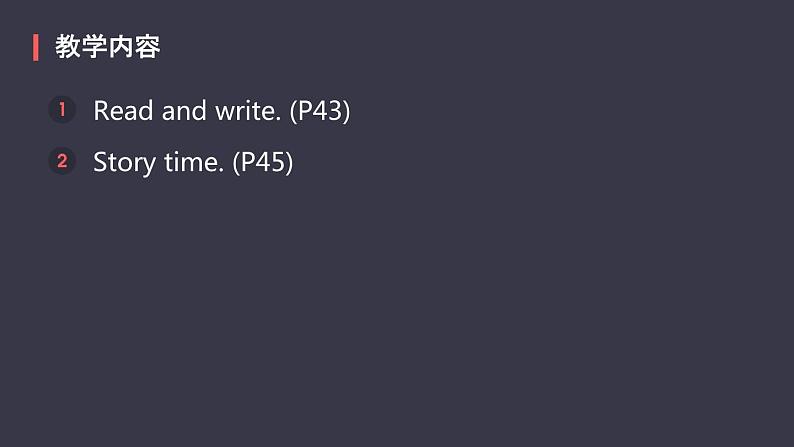The width and height of the screenshot is (794, 447).
Task: Click the character 内 in the heading
Action: (x=120, y=47)
